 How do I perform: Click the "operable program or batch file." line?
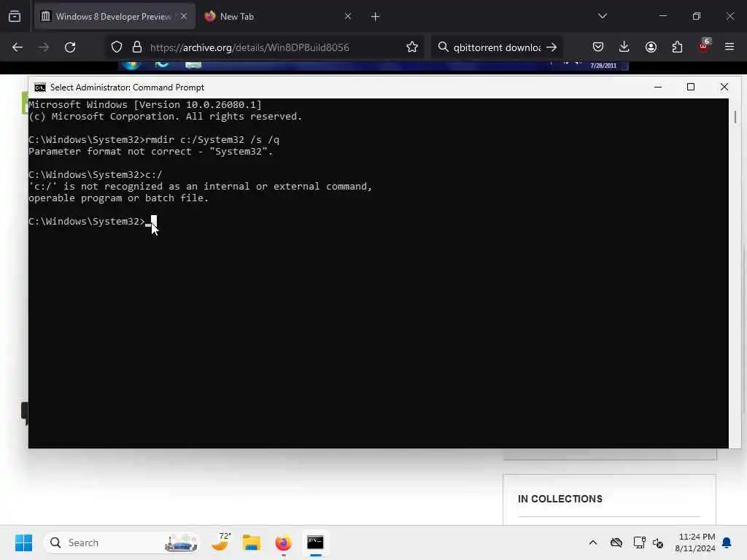[119, 198]
